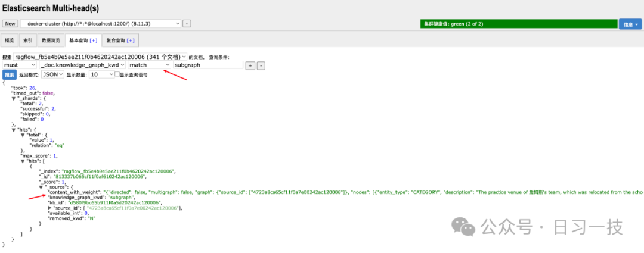Click the Elasticsearch Multi-head(s) title
This screenshot has width=644, height=253.
[x=51, y=8]
